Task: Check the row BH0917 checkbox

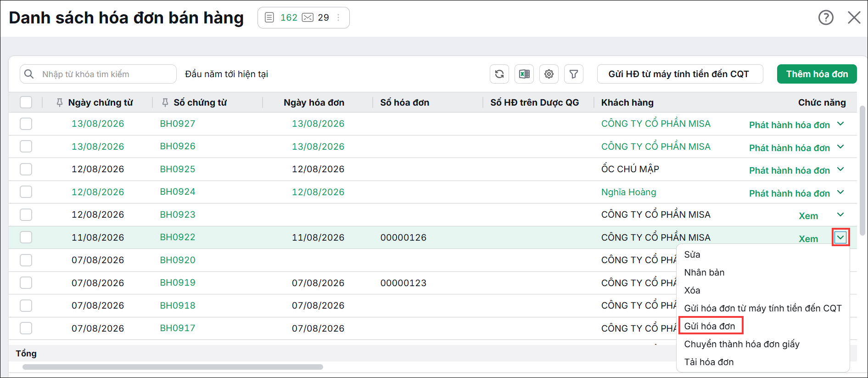Action: (26, 328)
